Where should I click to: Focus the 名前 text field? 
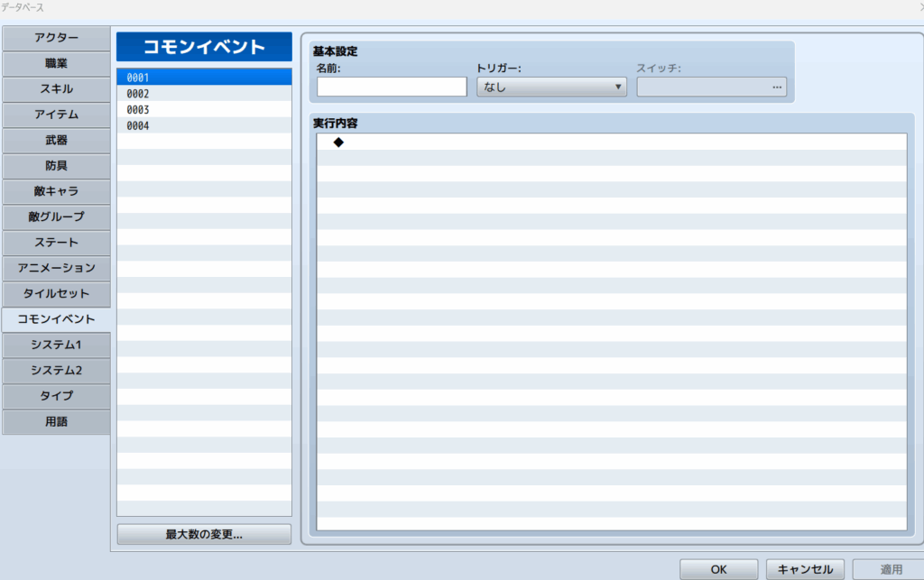point(392,87)
